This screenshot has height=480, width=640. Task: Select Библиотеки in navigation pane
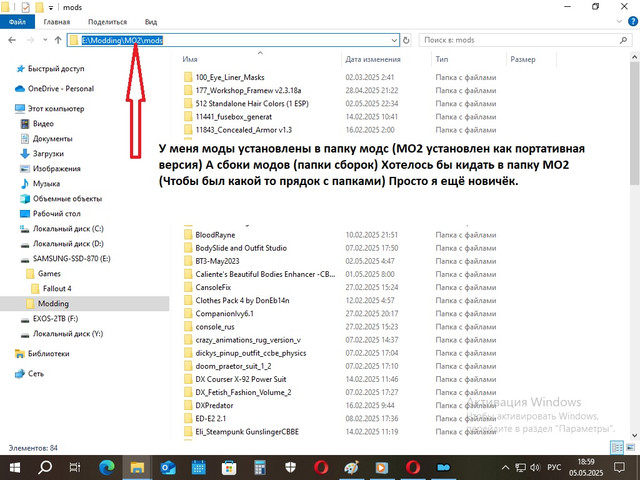click(42, 354)
